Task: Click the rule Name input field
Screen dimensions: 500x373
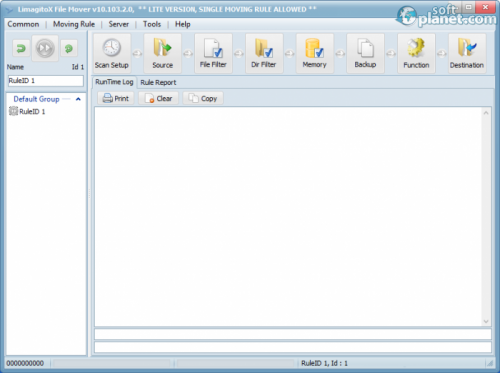Action: click(x=46, y=81)
